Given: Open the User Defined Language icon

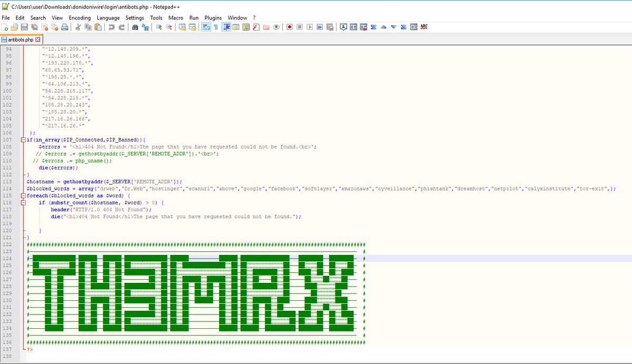Looking at the screenshot, I should pyautogui.click(x=236, y=27).
